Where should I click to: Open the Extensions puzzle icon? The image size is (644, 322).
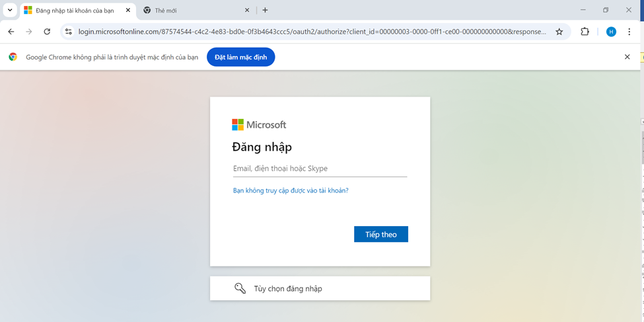click(x=585, y=32)
